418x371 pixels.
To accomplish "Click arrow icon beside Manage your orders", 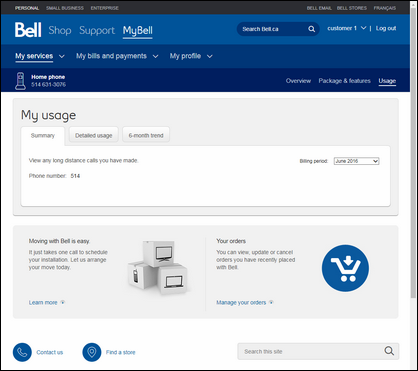I will [x=271, y=302].
